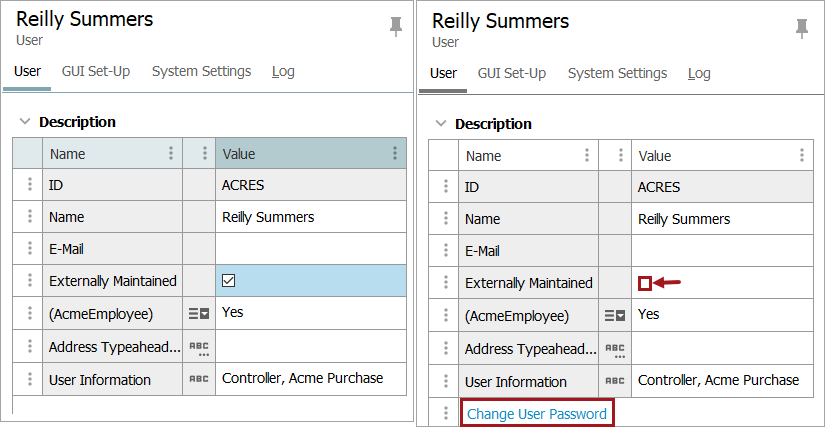Click ABC icon beside User Information in left panel

pos(198,379)
